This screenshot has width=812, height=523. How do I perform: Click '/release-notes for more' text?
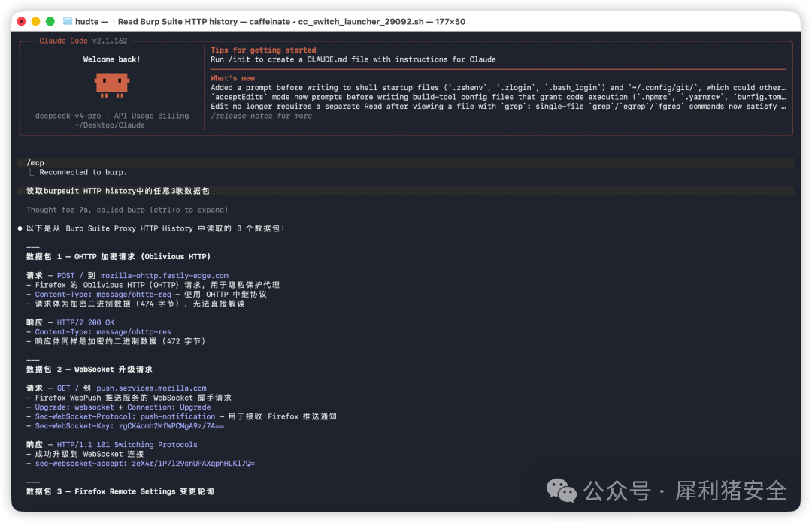tap(262, 116)
